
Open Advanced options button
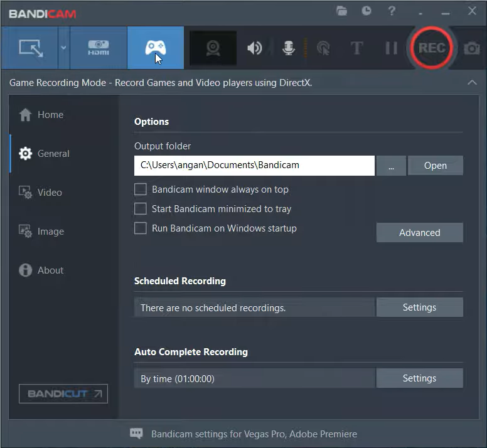pos(420,233)
